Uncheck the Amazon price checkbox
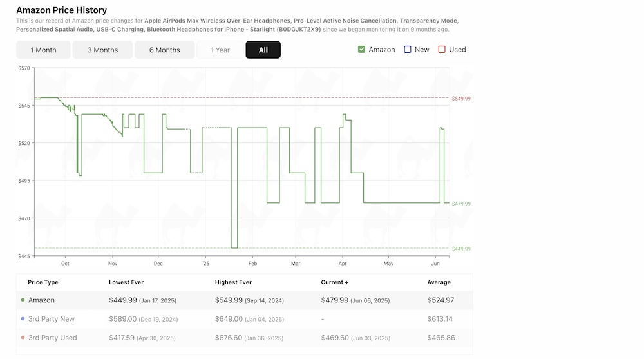The height and width of the screenshot is (359, 644). pos(362,50)
